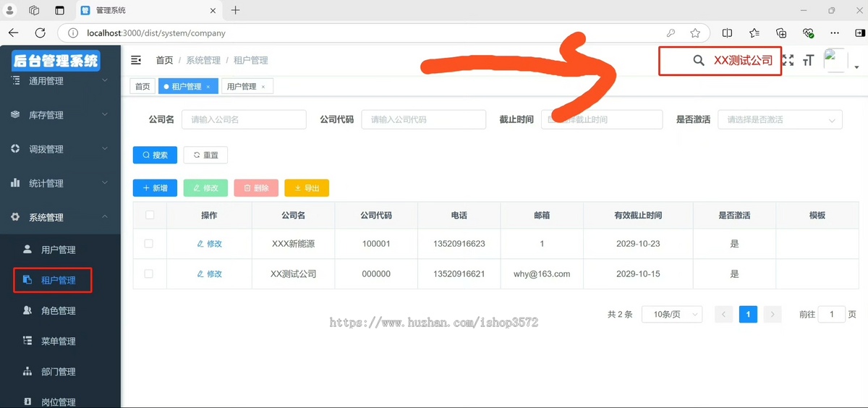Check the XXX新能源 row checkbox
Viewport: 868px width, 408px height.
click(149, 244)
